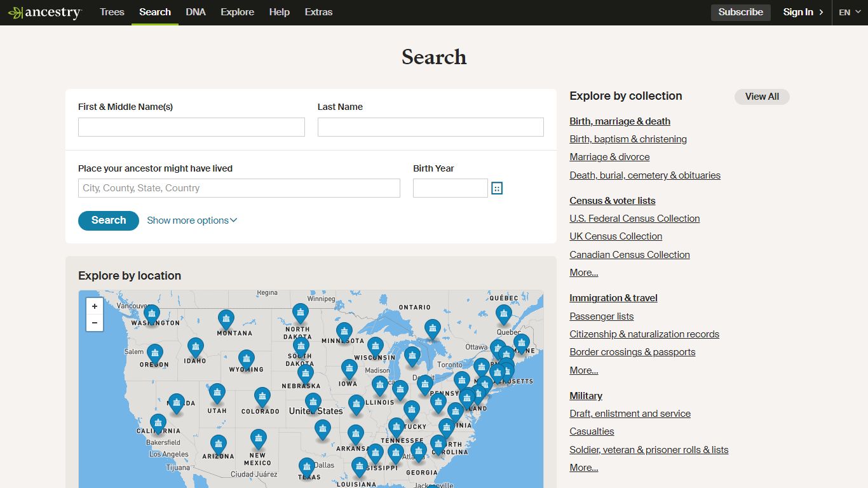Select the Arizona map pin
Image resolution: width=868 pixels, height=488 pixels.
tap(219, 445)
